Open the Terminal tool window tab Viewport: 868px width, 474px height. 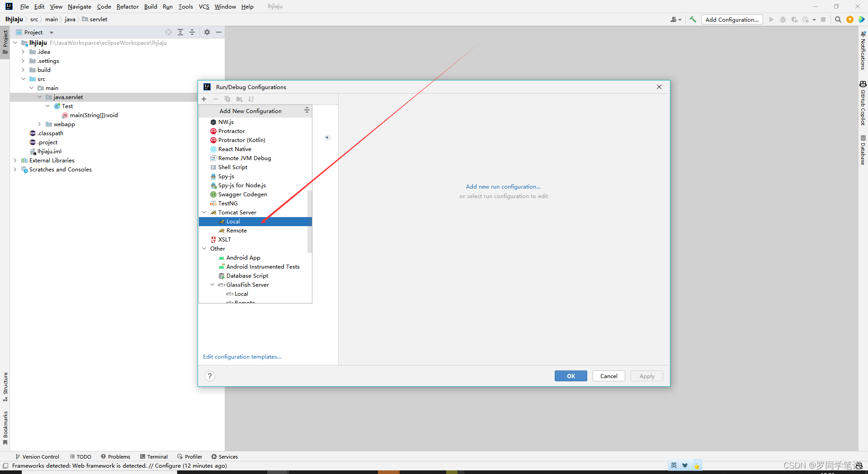pos(154,457)
